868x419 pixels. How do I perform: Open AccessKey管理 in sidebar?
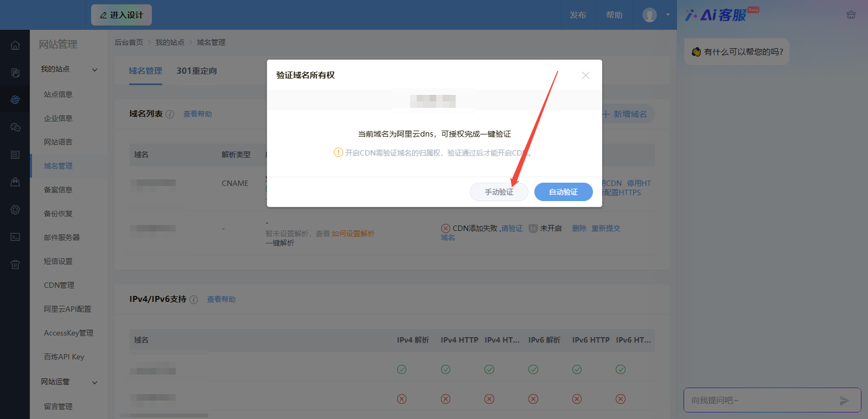click(x=68, y=333)
